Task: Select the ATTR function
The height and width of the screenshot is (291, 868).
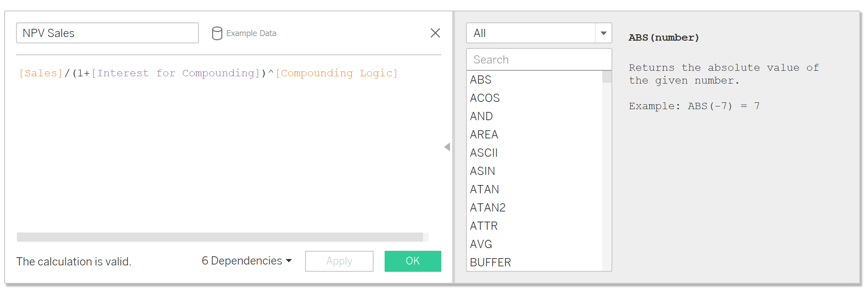Action: 484,226
